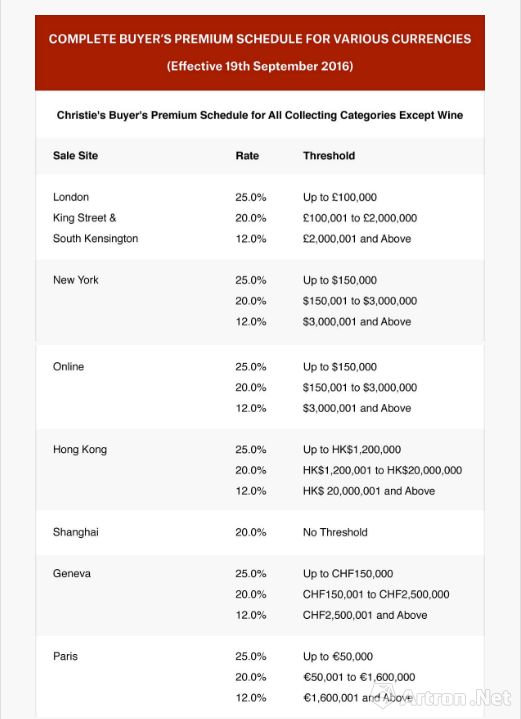
Task: Click the Shanghai sale site label
Action: click(x=76, y=532)
